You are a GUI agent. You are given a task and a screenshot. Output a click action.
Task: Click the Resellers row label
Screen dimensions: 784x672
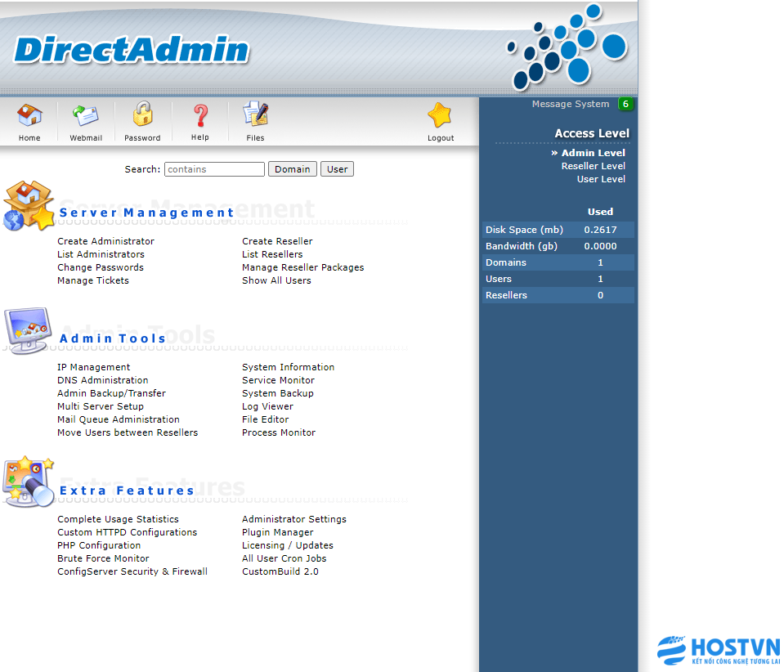pos(507,295)
